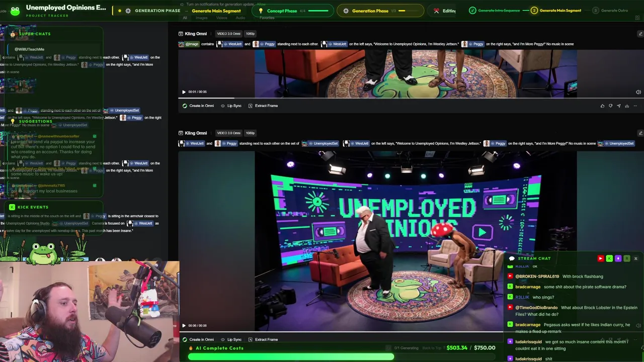Click VIDEO 3.0 Omni badge on first card

228,34
